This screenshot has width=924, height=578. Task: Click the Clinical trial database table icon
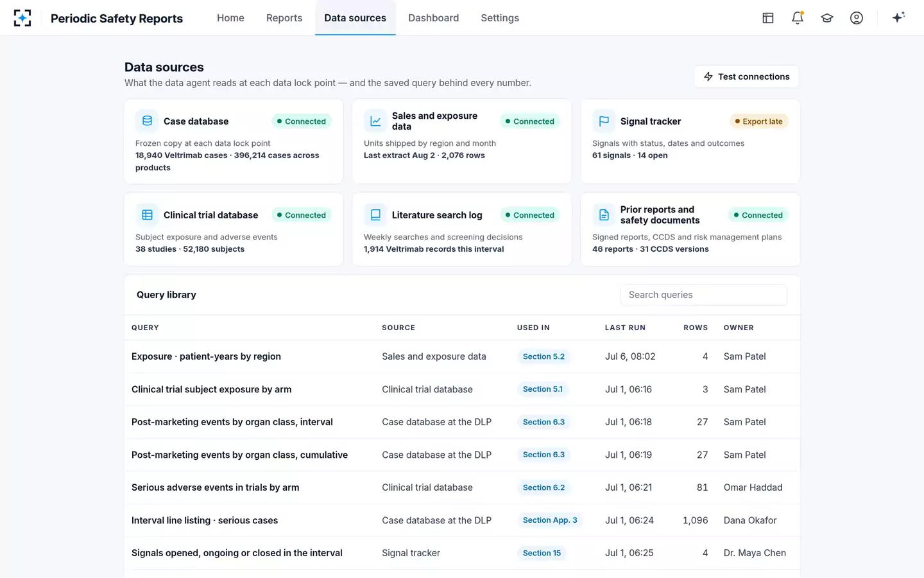click(147, 215)
